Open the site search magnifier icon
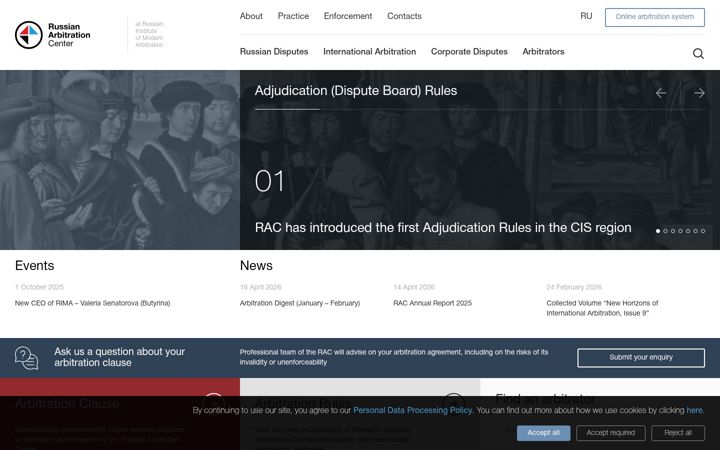 point(698,54)
